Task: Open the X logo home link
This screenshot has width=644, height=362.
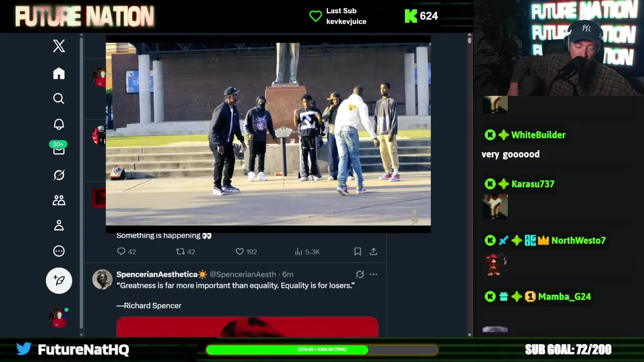Action: click(59, 46)
